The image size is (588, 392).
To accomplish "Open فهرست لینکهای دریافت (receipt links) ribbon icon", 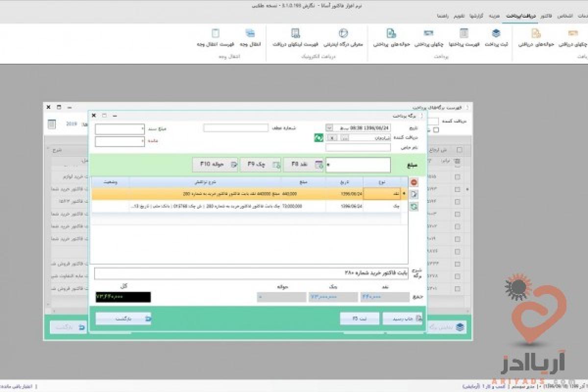I will coord(295,38).
